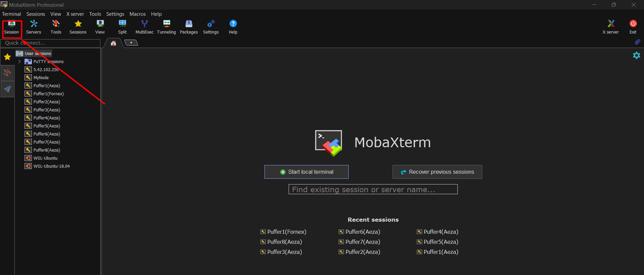Open recent session Puffer1(Aeza)
This screenshot has height=275, width=644.
point(438,252)
